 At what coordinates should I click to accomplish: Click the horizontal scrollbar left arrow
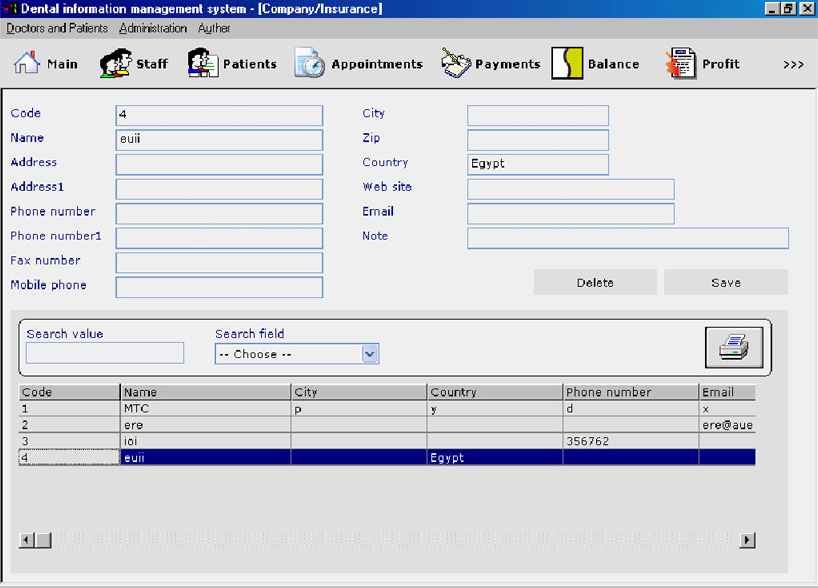point(27,540)
